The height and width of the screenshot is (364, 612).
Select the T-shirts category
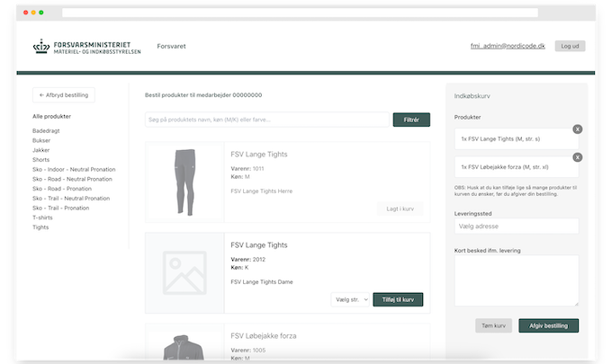click(x=42, y=218)
